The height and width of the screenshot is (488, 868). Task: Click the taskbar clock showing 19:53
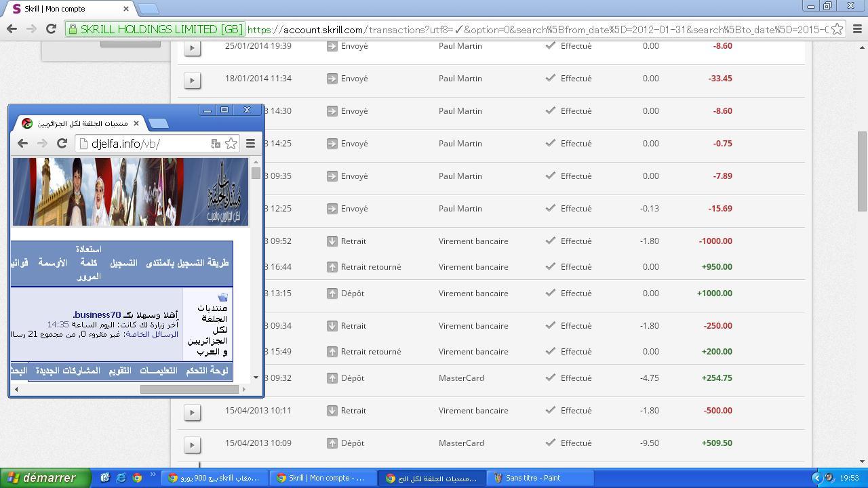coord(849,478)
